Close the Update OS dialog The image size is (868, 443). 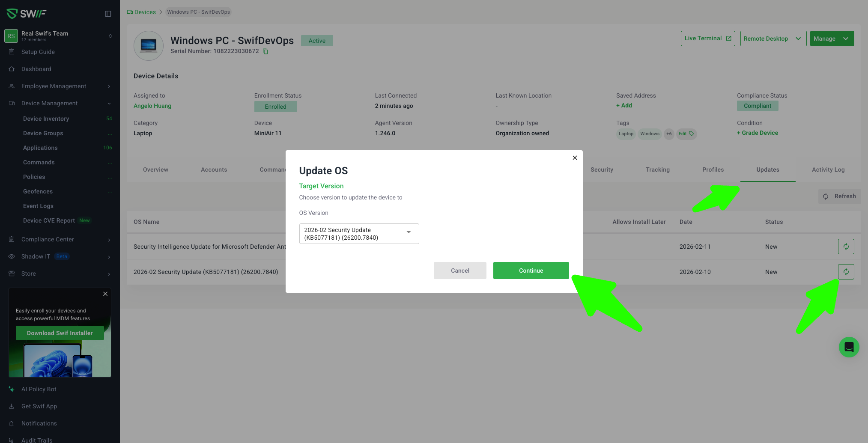[575, 158]
